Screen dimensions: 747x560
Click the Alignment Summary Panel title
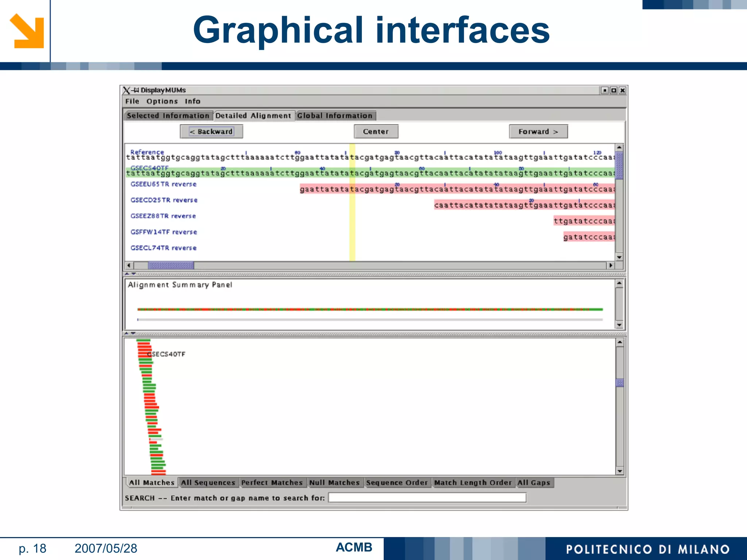180,285
